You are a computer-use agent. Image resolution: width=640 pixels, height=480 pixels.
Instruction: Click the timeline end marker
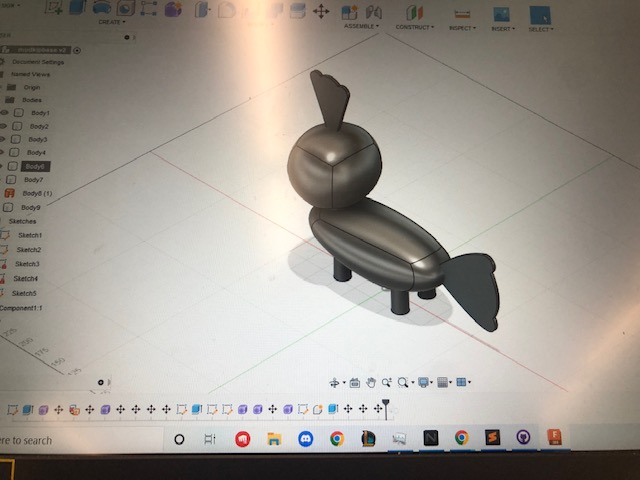(x=386, y=409)
